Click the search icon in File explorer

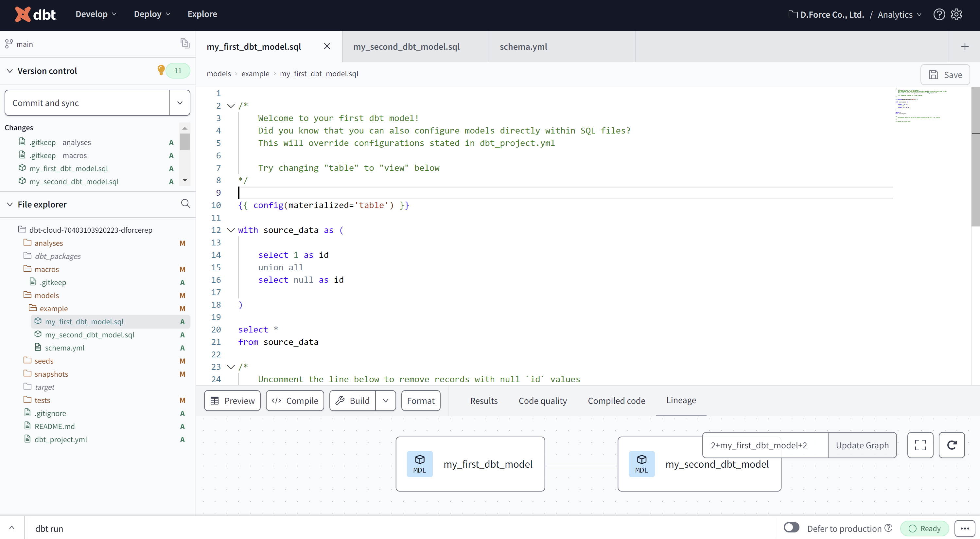pyautogui.click(x=186, y=204)
